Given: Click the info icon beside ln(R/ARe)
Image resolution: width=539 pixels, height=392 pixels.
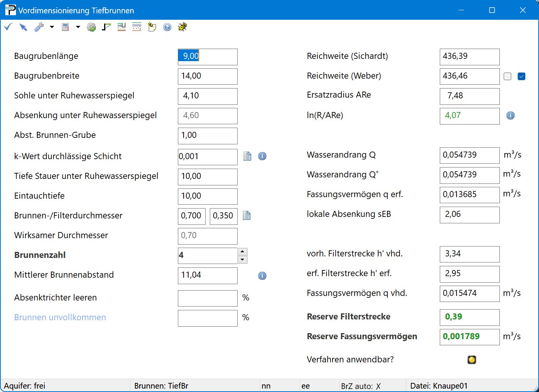Looking at the screenshot, I should 510,115.
